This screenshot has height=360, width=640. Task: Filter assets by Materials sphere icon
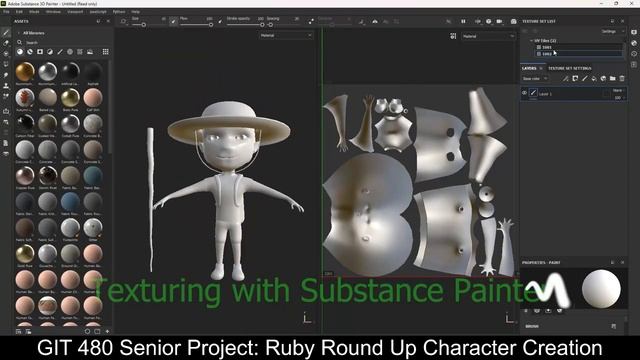tap(20, 52)
